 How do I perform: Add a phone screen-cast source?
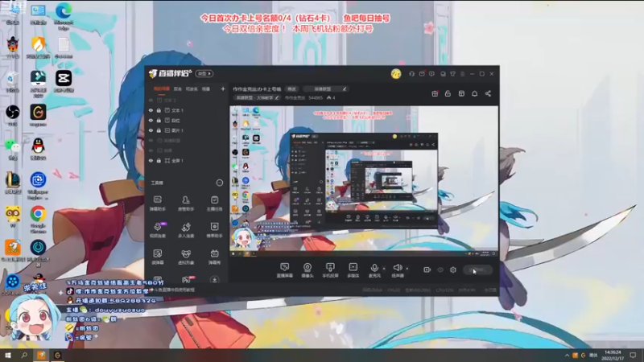330,270
